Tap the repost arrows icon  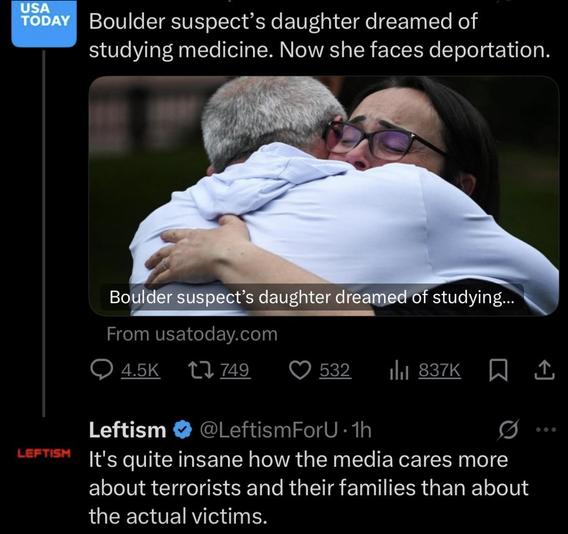[200, 370]
